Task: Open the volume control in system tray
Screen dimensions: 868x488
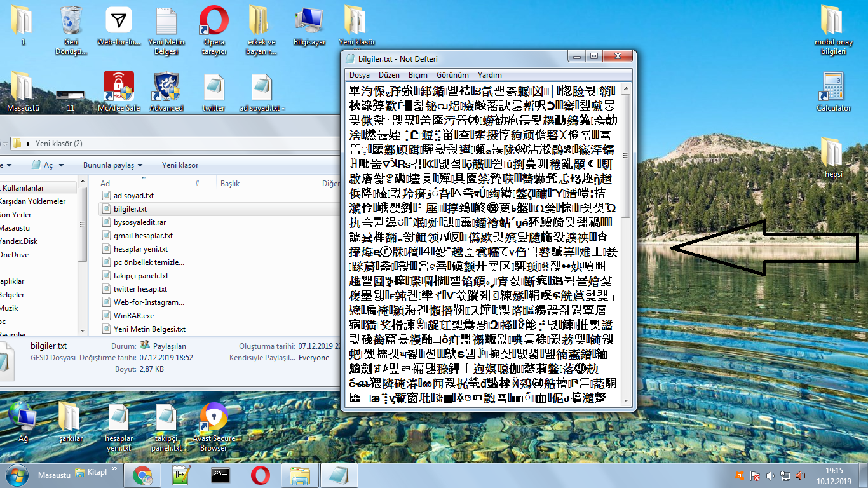Action: (x=771, y=475)
